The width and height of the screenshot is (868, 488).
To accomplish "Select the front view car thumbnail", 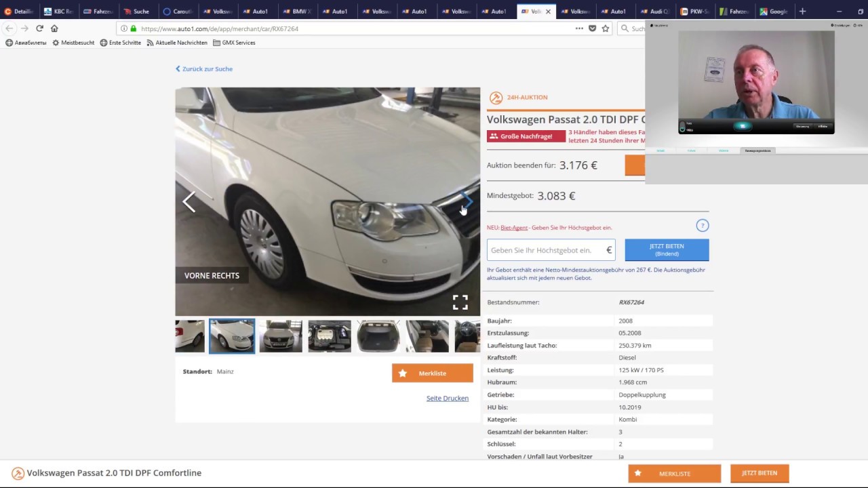I will pyautogui.click(x=281, y=336).
